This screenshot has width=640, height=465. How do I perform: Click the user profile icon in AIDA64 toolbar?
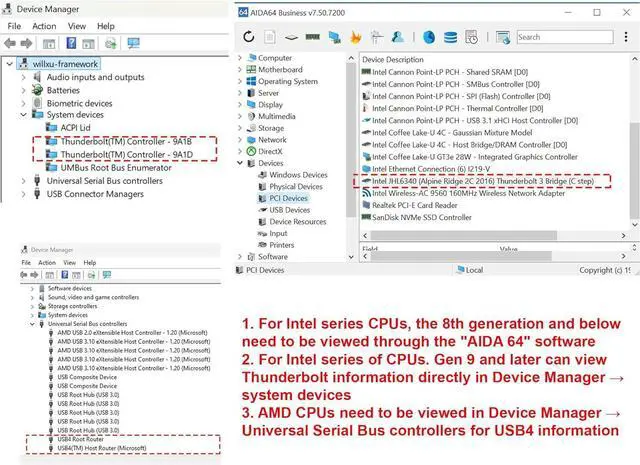point(397,37)
